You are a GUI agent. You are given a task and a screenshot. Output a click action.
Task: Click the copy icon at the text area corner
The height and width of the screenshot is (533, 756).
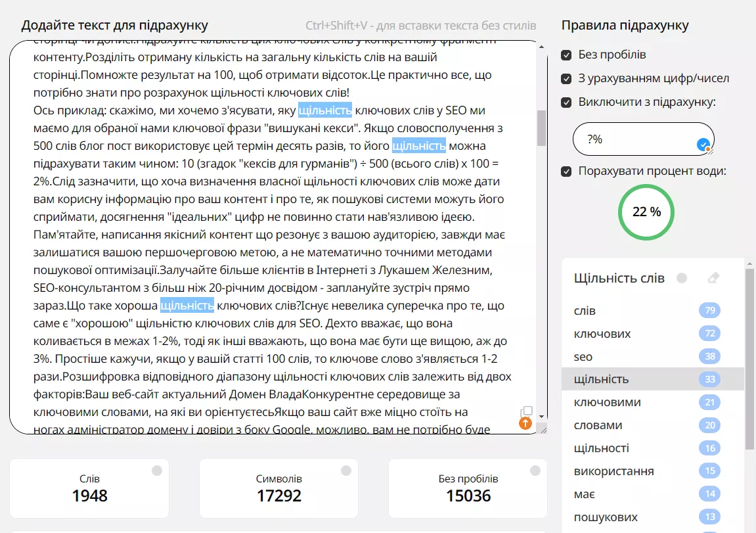[x=527, y=411]
